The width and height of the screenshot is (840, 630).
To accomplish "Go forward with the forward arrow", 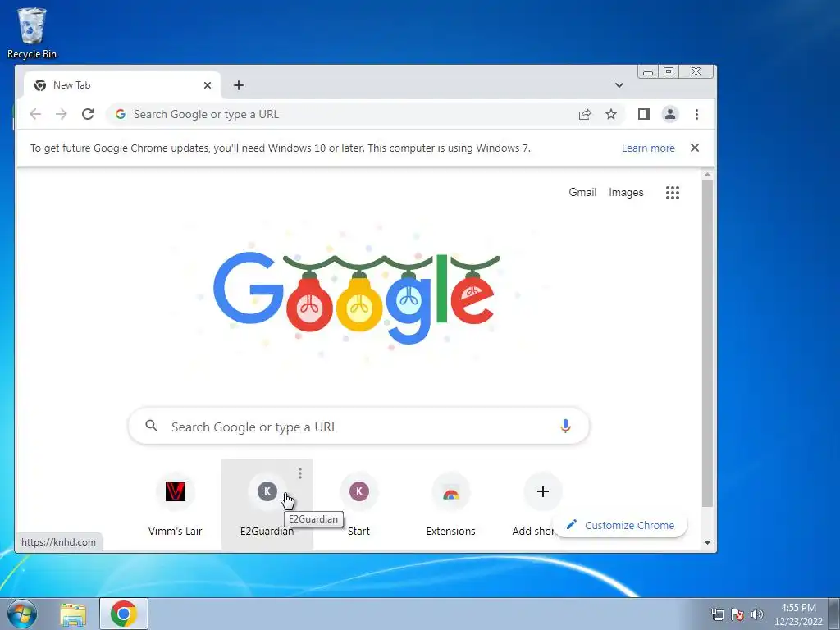I will [x=62, y=114].
